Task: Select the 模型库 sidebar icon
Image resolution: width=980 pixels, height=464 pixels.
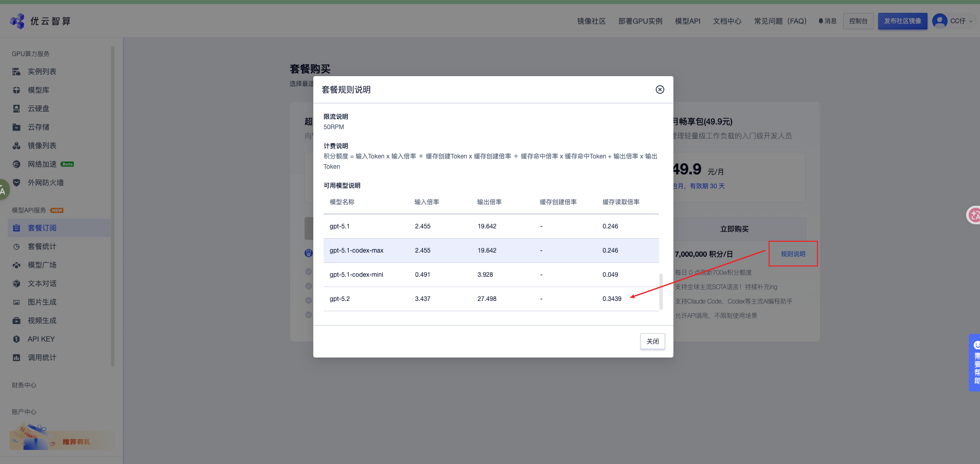Action: [16, 90]
